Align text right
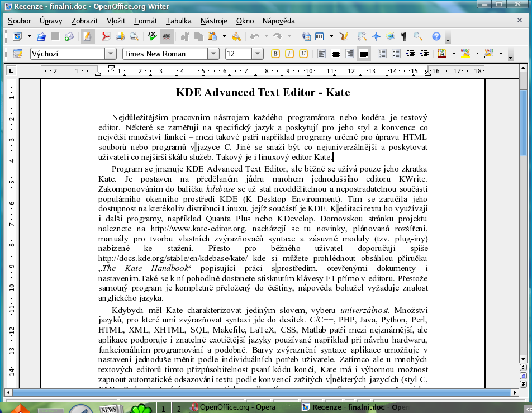Image resolution: width=532 pixels, height=413 pixels. (349, 54)
